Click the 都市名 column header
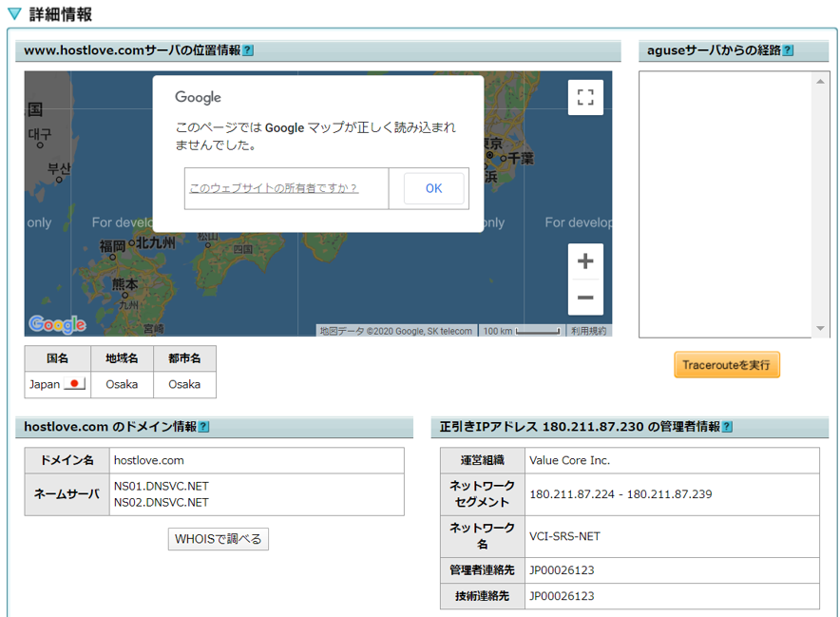Viewport: 840px width, 617px height. (x=184, y=358)
